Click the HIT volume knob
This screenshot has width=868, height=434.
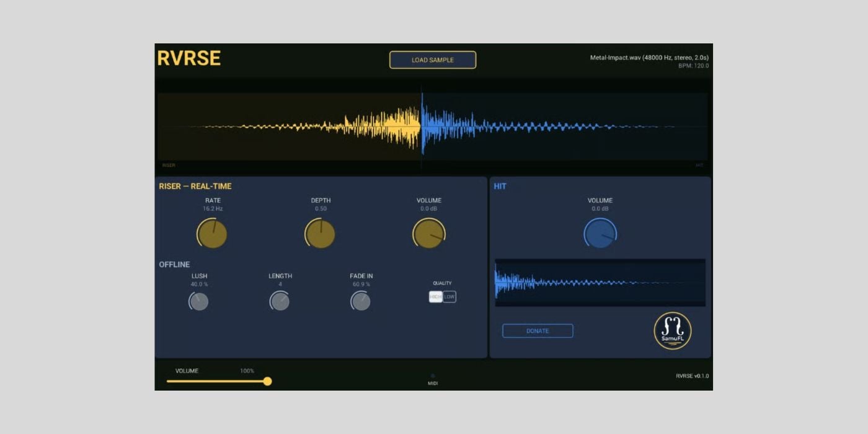coord(600,234)
